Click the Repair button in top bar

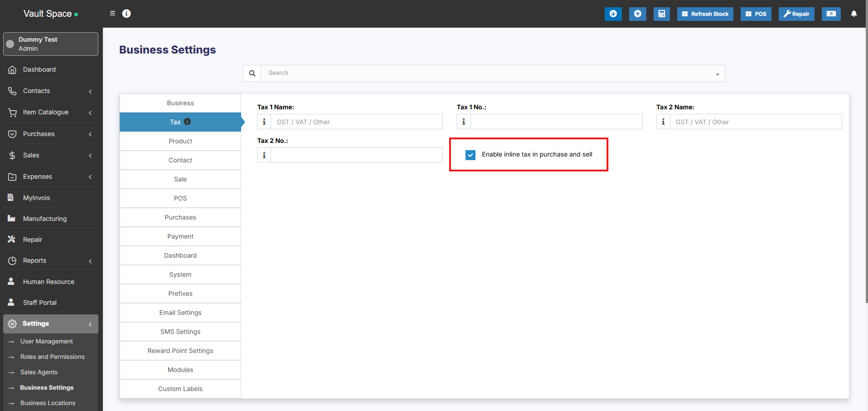pos(796,14)
